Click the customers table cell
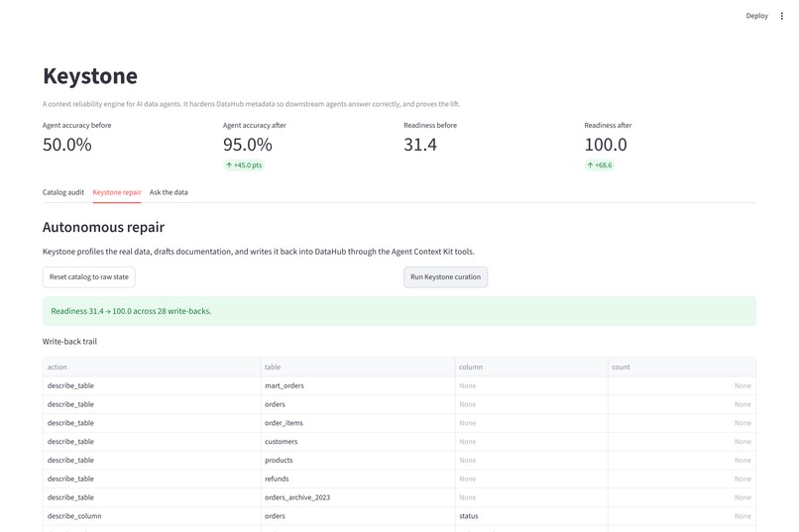 pyautogui.click(x=358, y=442)
